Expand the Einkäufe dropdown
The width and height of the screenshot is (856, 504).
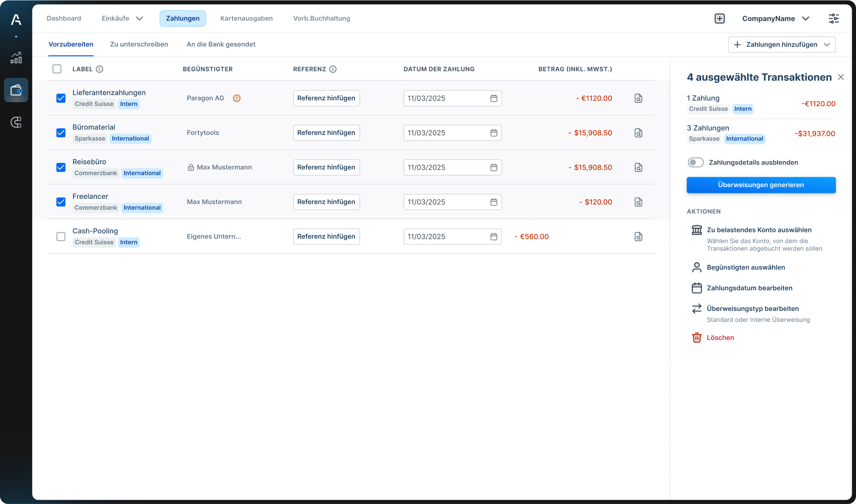coord(140,18)
